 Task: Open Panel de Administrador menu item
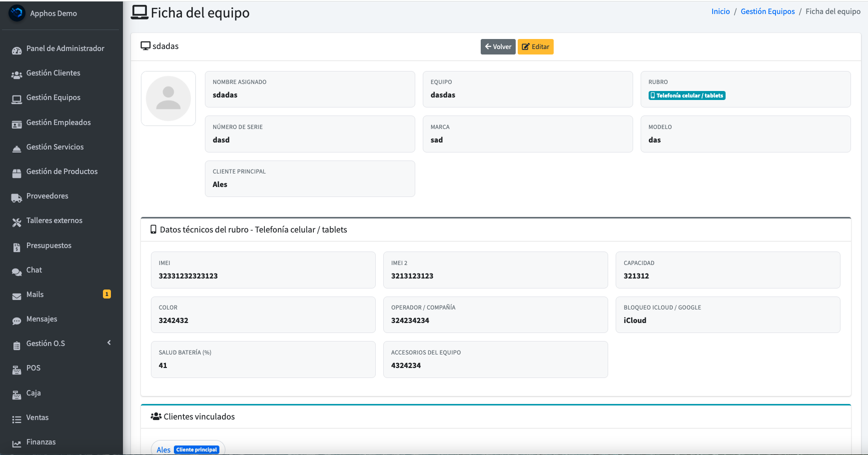coord(60,48)
